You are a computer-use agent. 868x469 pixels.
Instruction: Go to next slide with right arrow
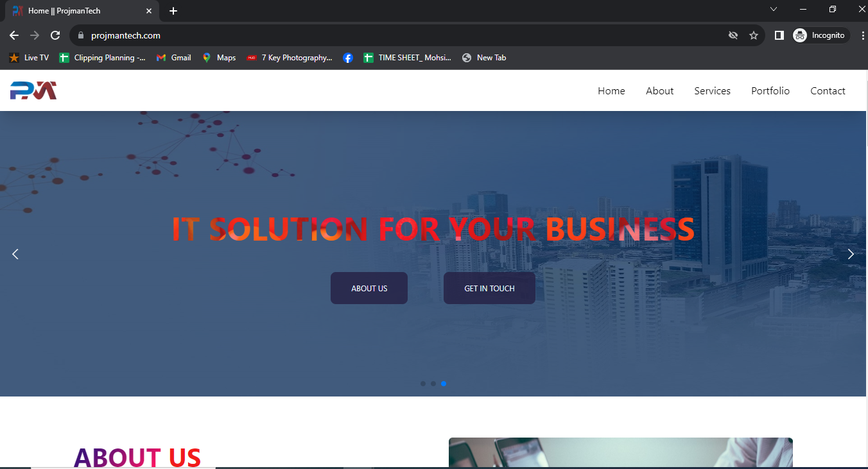coord(851,254)
